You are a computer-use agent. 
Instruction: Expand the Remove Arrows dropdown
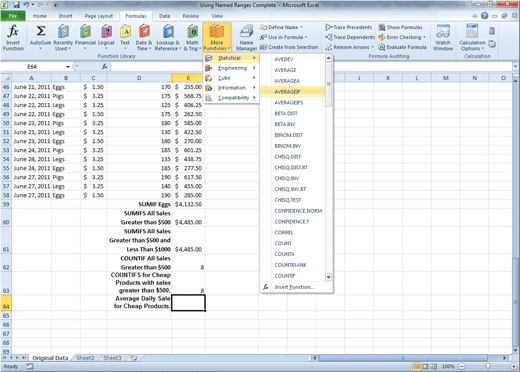pos(372,47)
